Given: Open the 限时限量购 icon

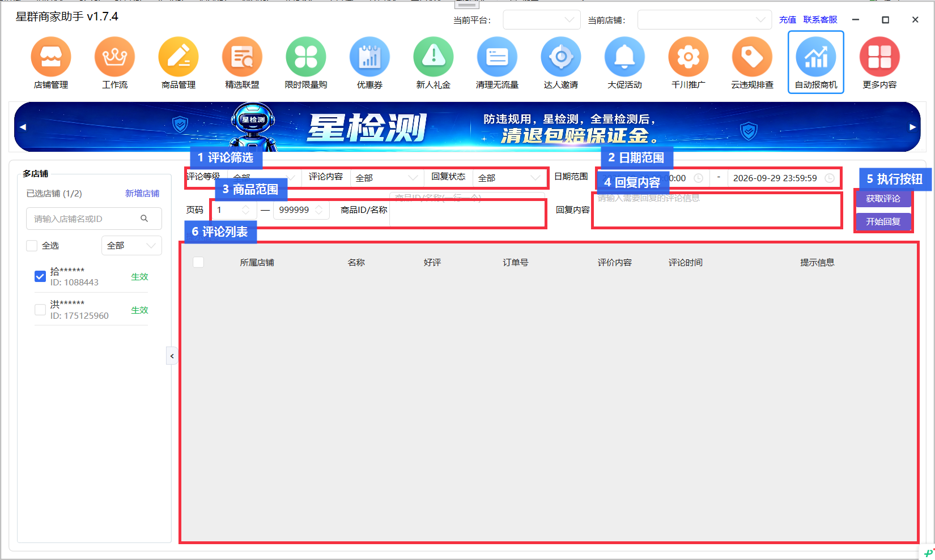Looking at the screenshot, I should tap(306, 63).
